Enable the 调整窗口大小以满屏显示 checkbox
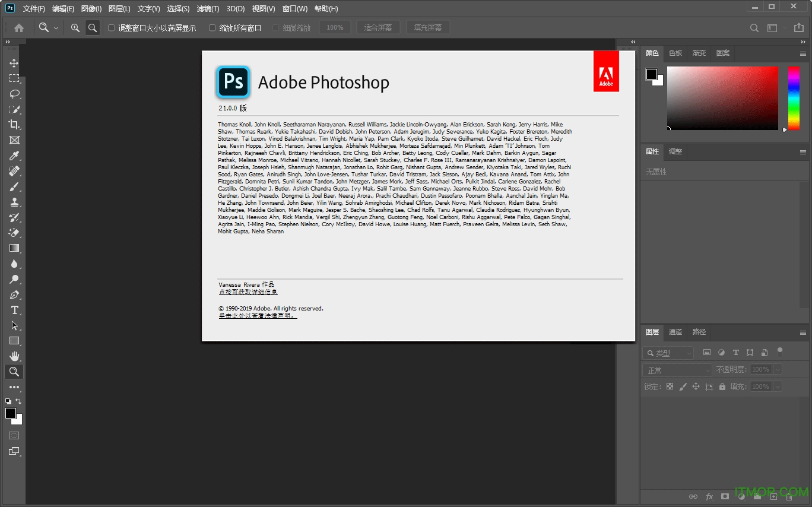Image resolution: width=812 pixels, height=507 pixels. (x=111, y=27)
